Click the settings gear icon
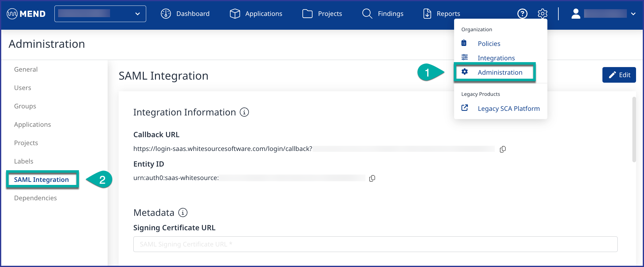Screen dimensions: 644x267 pyautogui.click(x=542, y=14)
